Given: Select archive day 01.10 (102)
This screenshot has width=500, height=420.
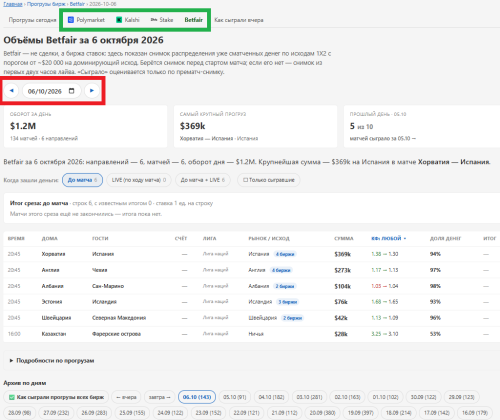Looking at the screenshot, I should coord(385,397).
